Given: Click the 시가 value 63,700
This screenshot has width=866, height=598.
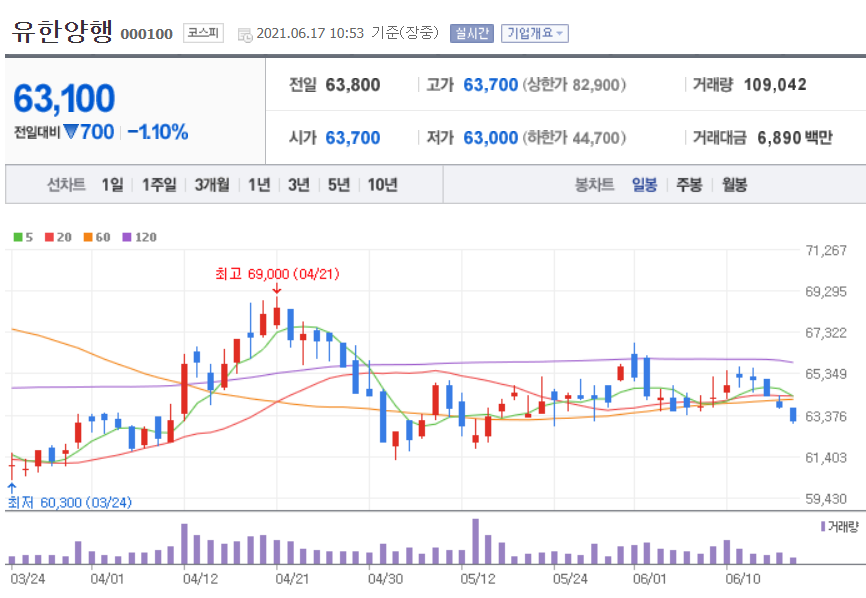Looking at the screenshot, I should tap(352, 137).
